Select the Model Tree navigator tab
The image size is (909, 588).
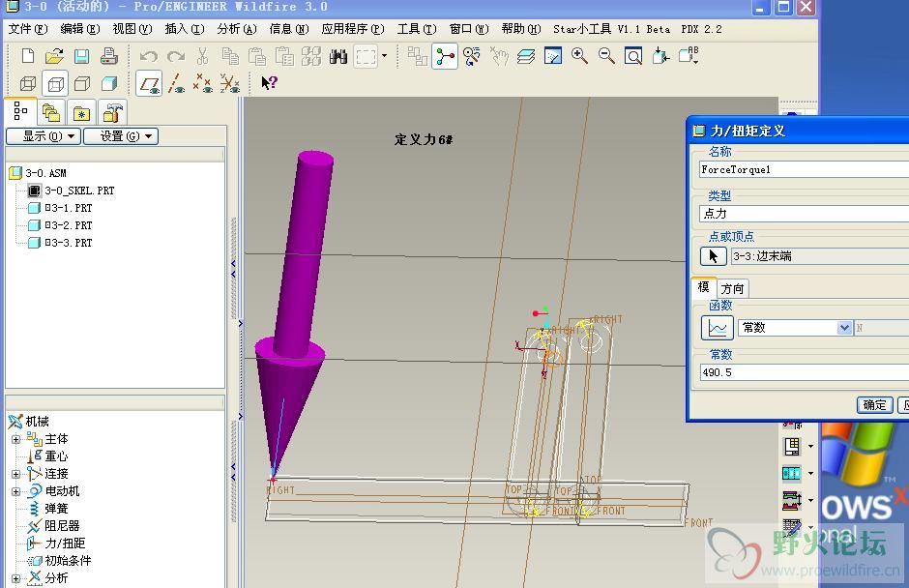[x=21, y=111]
